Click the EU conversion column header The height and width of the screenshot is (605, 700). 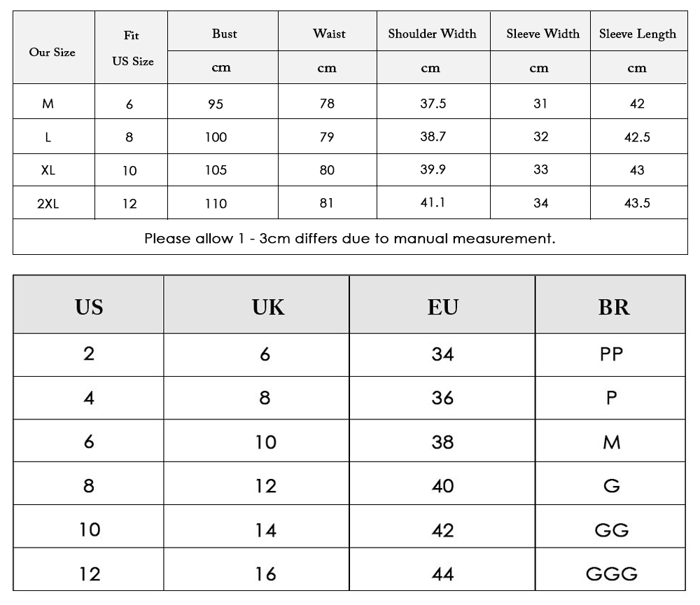[443, 307]
